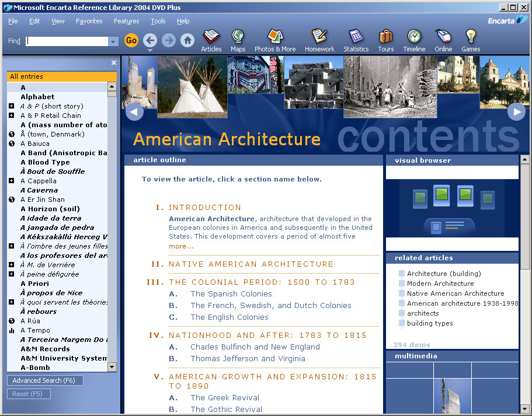This screenshot has height=416, width=532.
Task: Click inside the Find text field
Action: click(67, 41)
